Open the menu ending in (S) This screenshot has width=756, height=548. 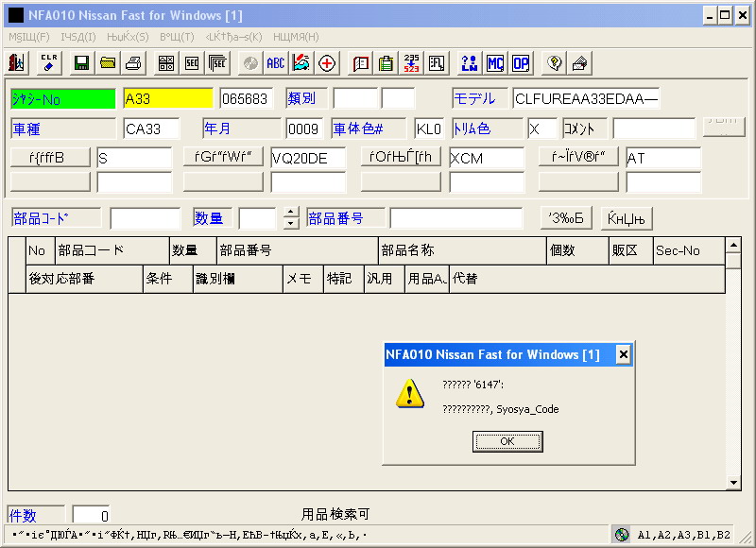tap(128, 37)
